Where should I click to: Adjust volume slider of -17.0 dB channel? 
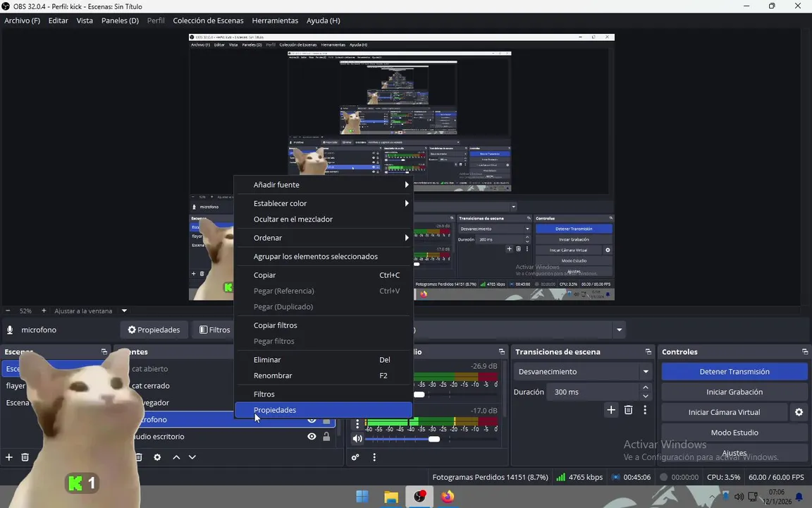[434, 439]
